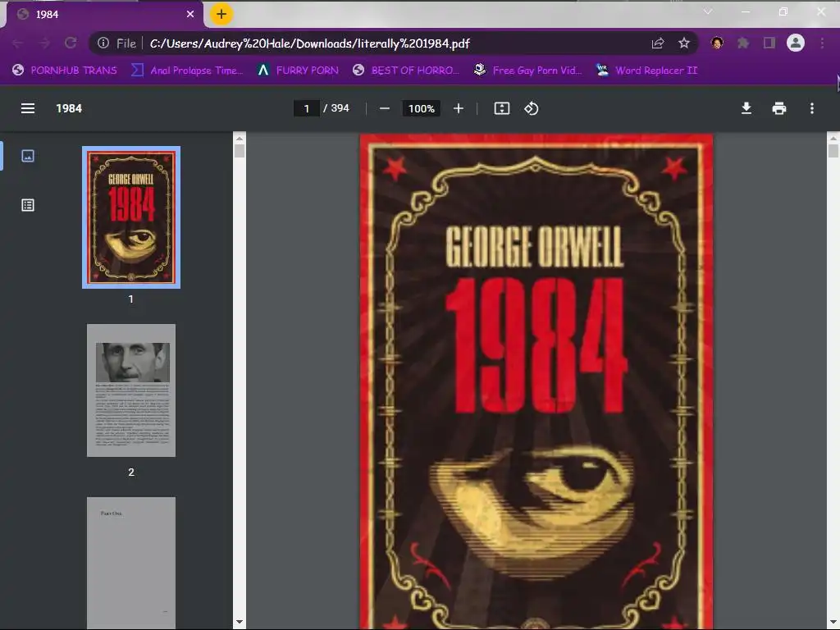840x630 pixels.
Task: Open the Chrome profile account button
Action: [796, 43]
